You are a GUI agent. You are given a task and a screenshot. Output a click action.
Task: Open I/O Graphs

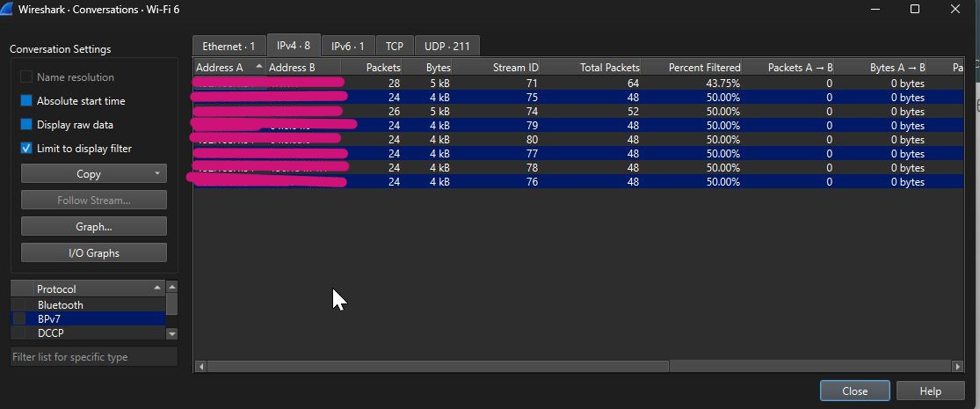tap(94, 252)
